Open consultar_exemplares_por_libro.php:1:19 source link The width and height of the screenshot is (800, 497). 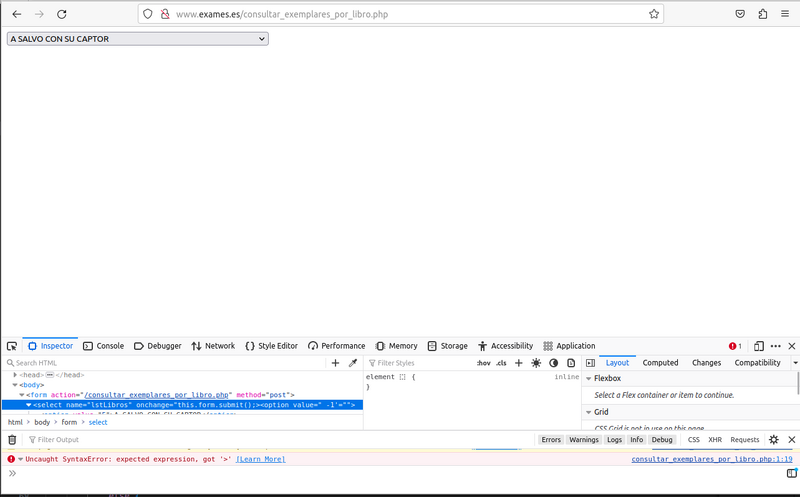click(x=712, y=459)
